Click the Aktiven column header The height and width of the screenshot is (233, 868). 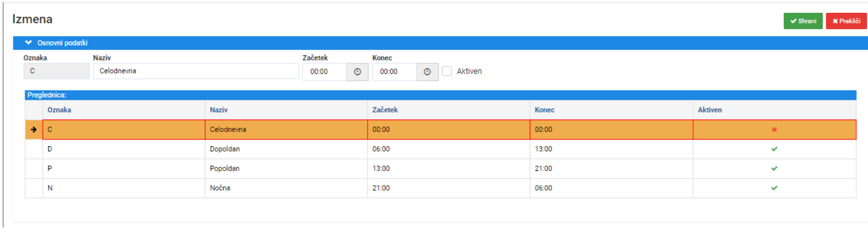tap(710, 110)
